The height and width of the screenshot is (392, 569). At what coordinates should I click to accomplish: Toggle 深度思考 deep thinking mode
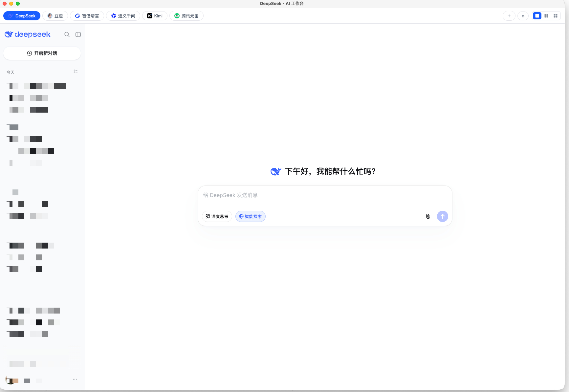217,216
